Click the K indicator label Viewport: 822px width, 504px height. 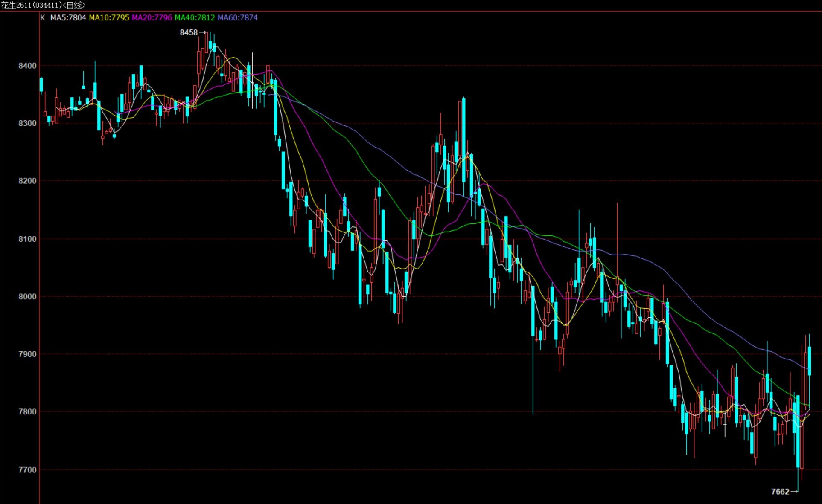(x=42, y=18)
